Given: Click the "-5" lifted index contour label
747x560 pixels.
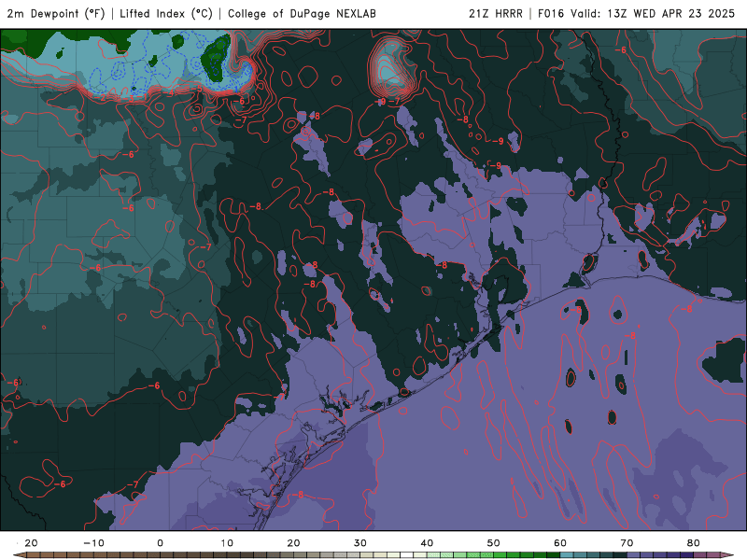Looking at the screenshot, I should tap(196, 88).
